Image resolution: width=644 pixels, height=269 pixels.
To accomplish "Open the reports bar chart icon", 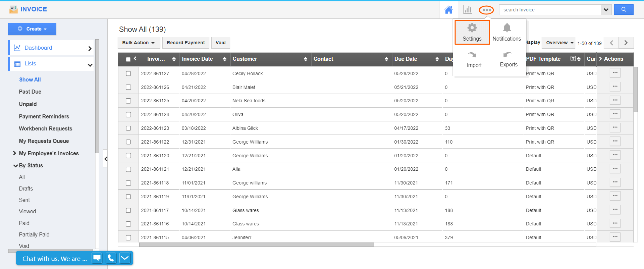I will pyautogui.click(x=467, y=10).
